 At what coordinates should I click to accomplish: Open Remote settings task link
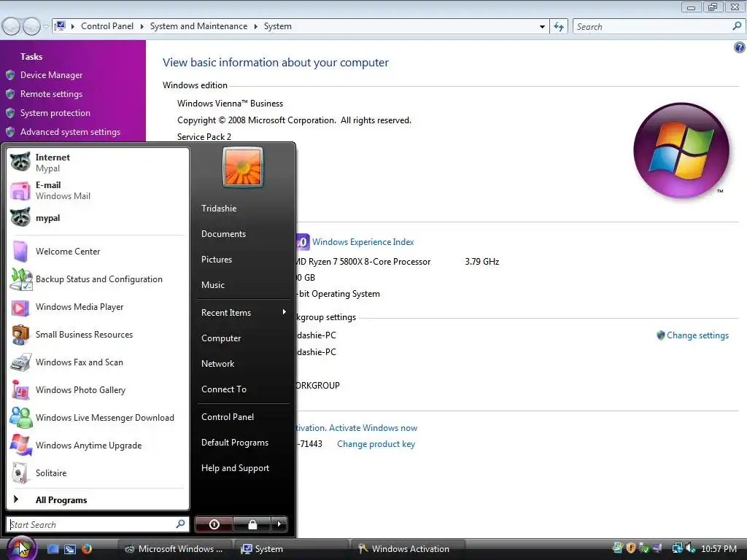tap(51, 94)
